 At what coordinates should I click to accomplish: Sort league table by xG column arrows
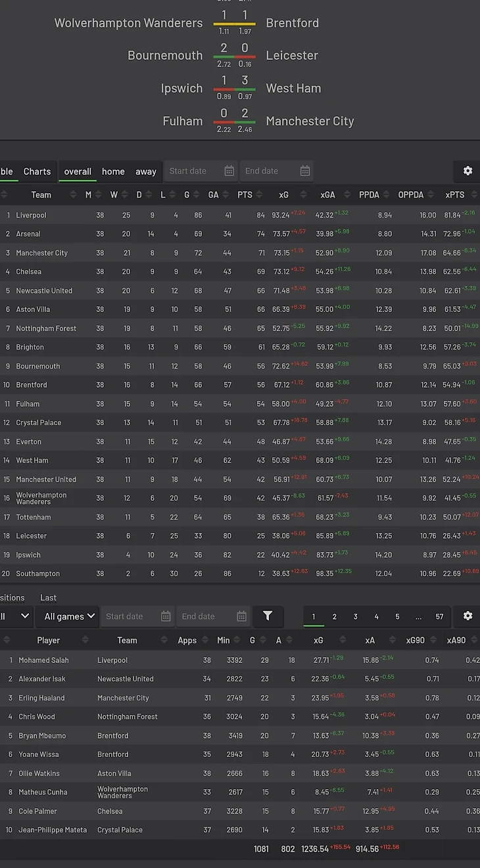point(302,194)
